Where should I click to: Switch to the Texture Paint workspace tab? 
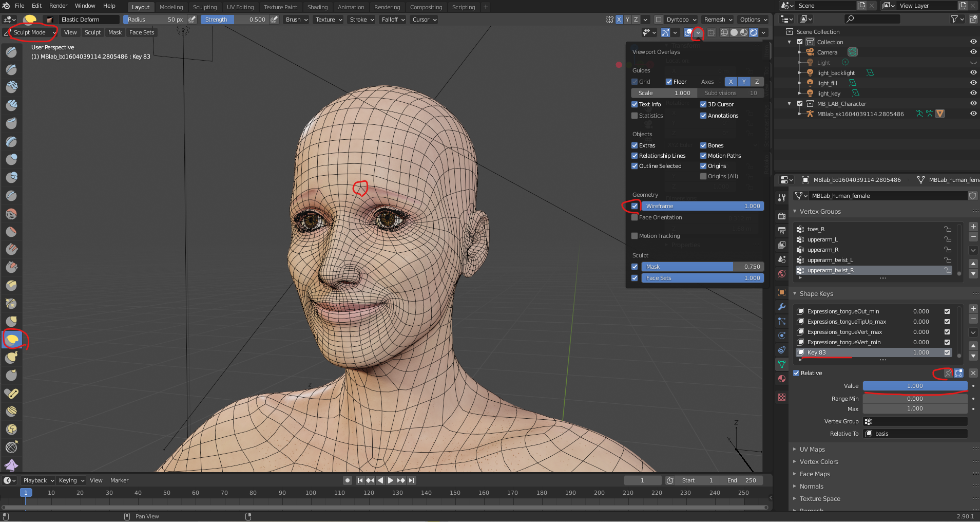[x=280, y=7]
